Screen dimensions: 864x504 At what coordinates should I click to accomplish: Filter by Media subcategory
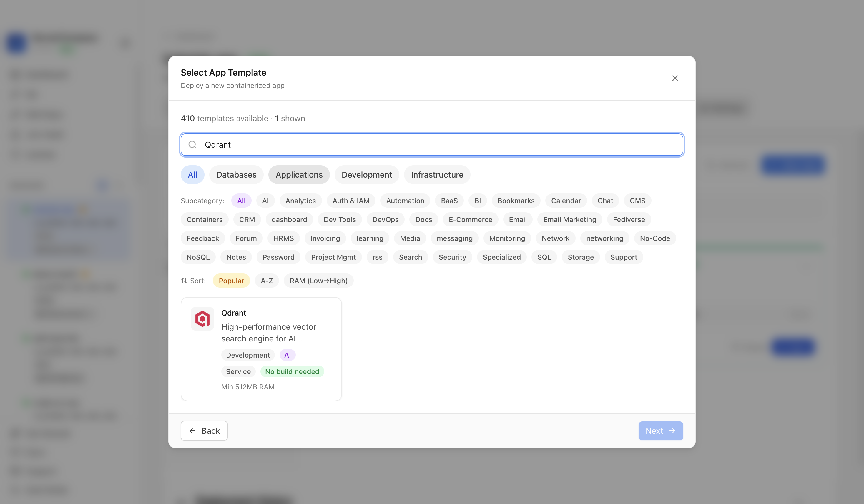click(x=410, y=238)
